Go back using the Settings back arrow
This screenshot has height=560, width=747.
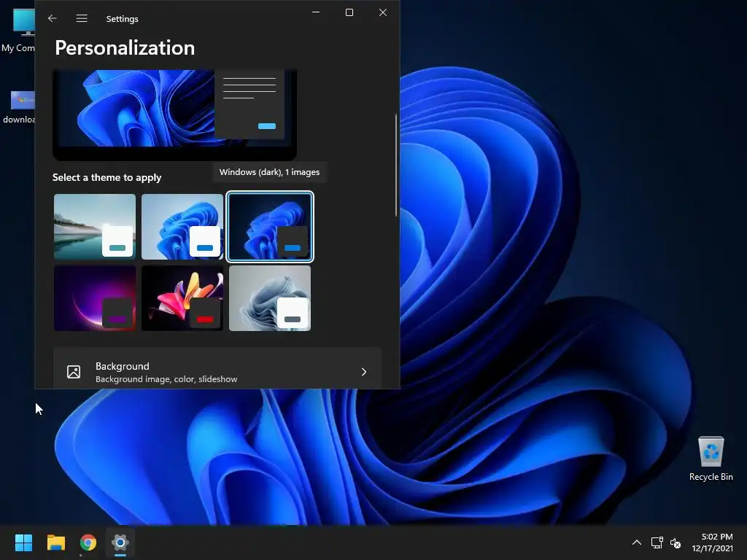click(x=53, y=18)
